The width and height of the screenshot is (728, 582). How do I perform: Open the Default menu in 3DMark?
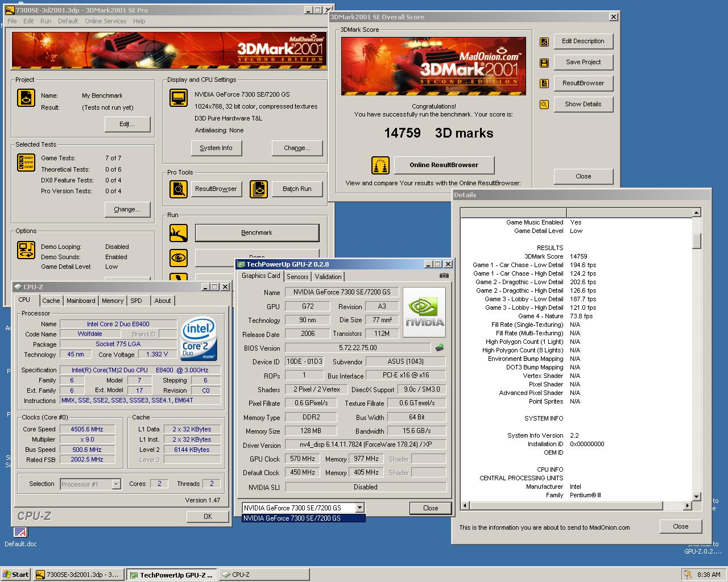(x=68, y=21)
